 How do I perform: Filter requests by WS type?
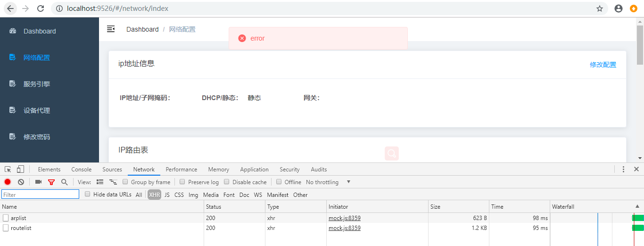[x=258, y=195]
